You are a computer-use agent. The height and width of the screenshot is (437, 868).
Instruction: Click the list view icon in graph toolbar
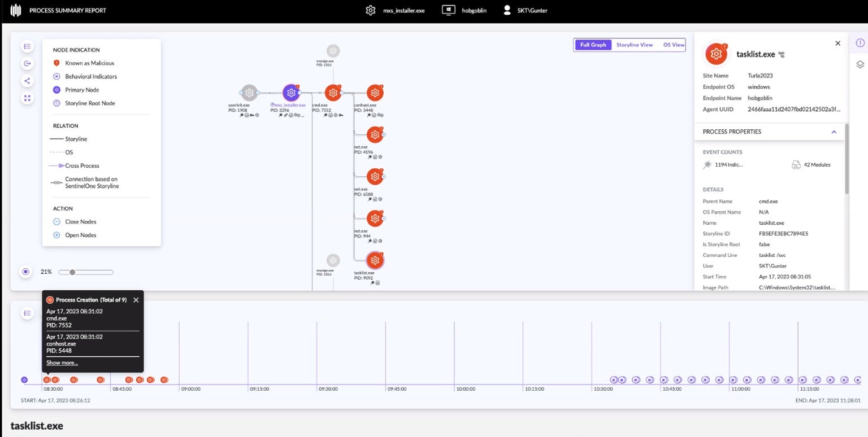[x=27, y=46]
